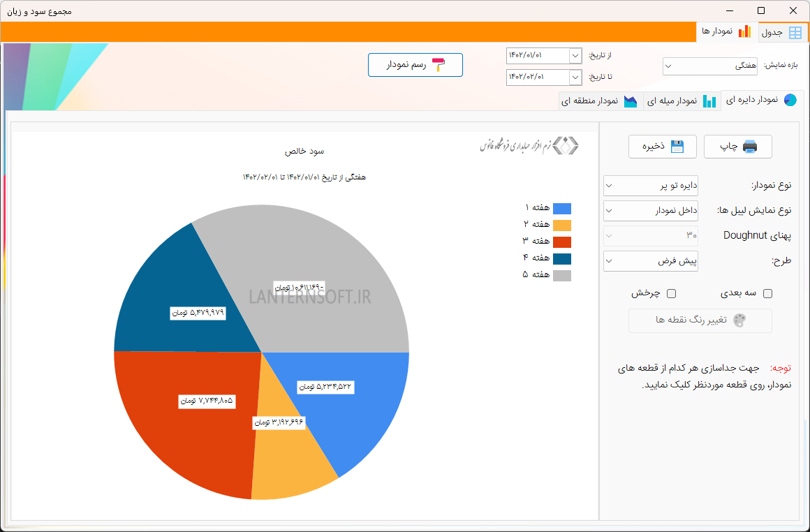The image size is (810, 532).
Task: Expand the طرح dropdown showing پیش فرض
Action: point(650,261)
